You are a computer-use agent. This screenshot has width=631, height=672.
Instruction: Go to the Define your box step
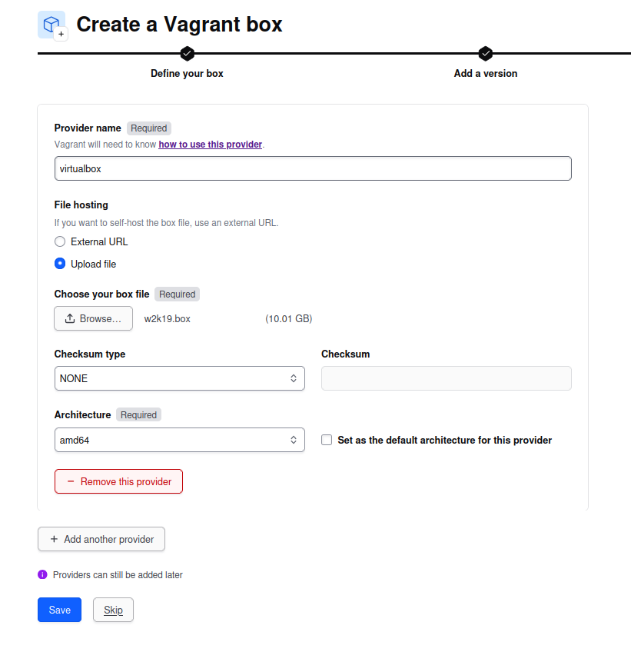[187, 74]
